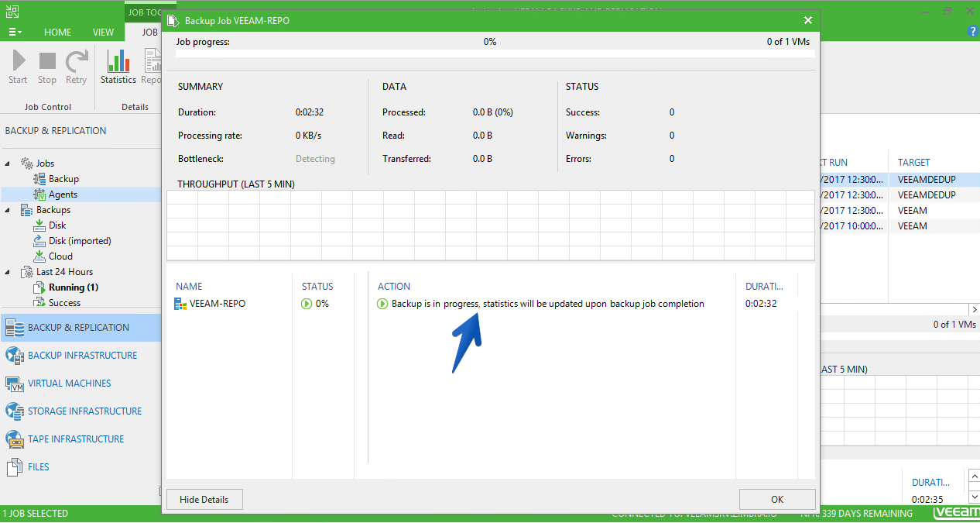The height and width of the screenshot is (523, 980).
Task: Collapse the Jobs tree node
Action: pos(9,163)
